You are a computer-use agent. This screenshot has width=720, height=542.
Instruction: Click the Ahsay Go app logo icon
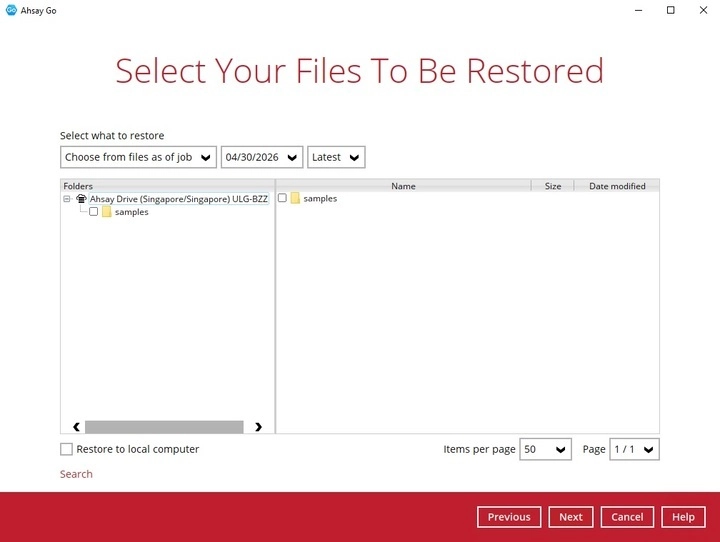pyautogui.click(x=11, y=10)
